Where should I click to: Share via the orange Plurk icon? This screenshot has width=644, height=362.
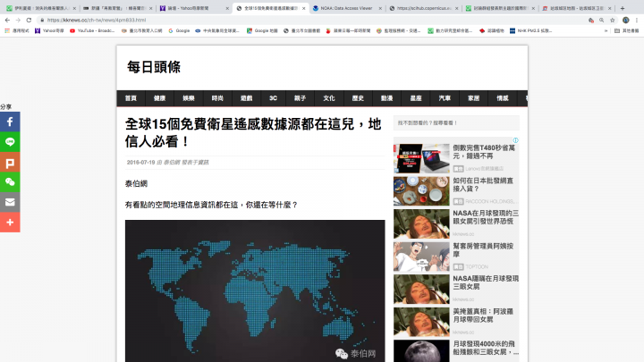click(10, 162)
